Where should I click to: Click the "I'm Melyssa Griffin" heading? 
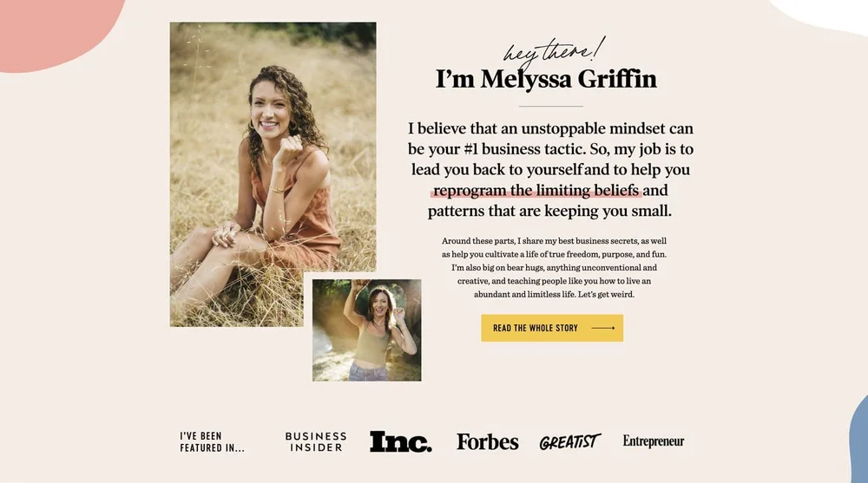click(546, 79)
